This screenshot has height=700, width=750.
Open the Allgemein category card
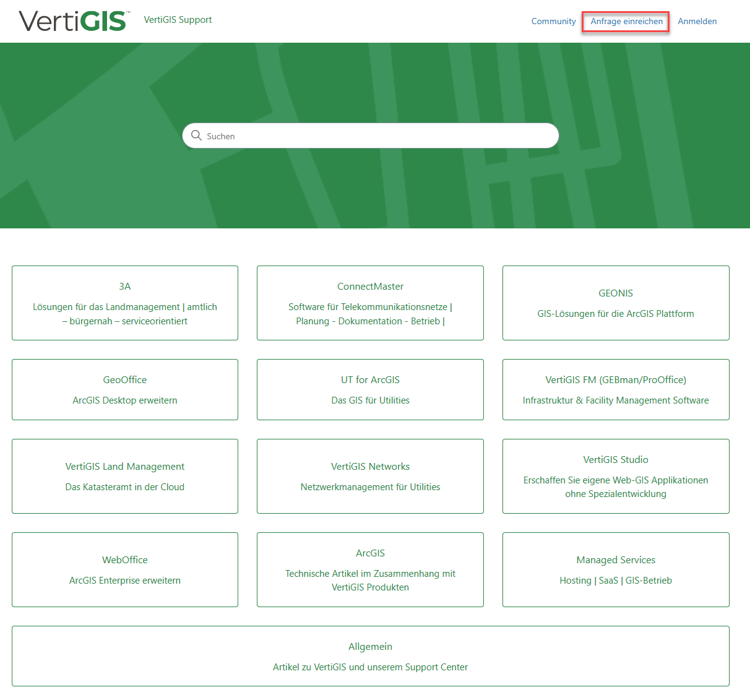[x=371, y=656]
